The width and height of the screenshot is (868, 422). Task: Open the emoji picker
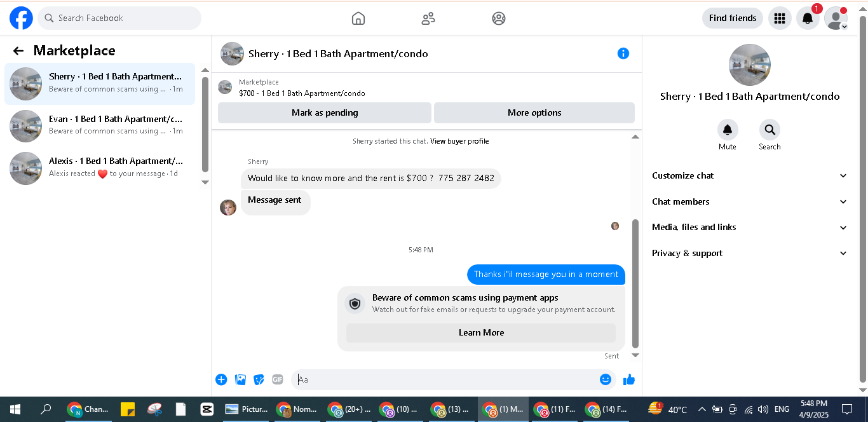tap(606, 379)
